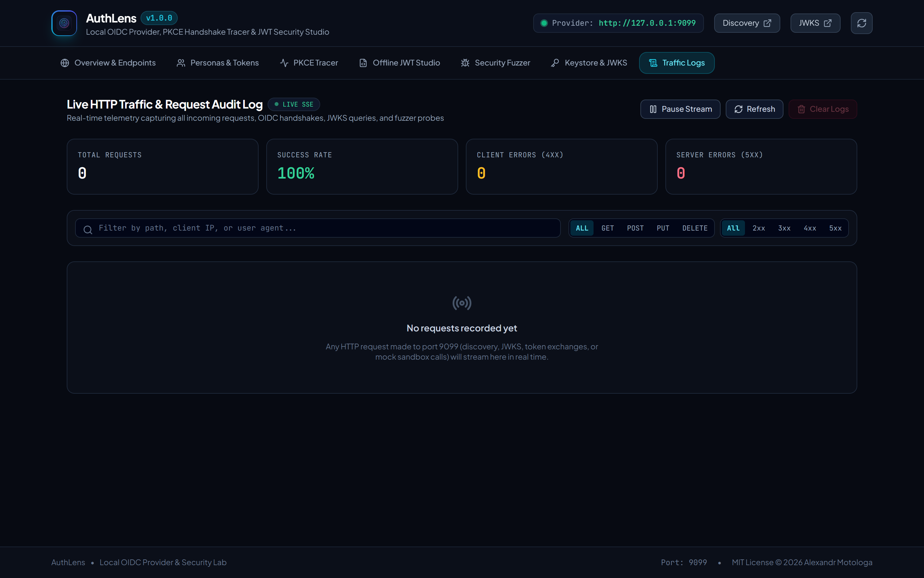Click the reload icon button in header
924x578 pixels.
tap(861, 23)
